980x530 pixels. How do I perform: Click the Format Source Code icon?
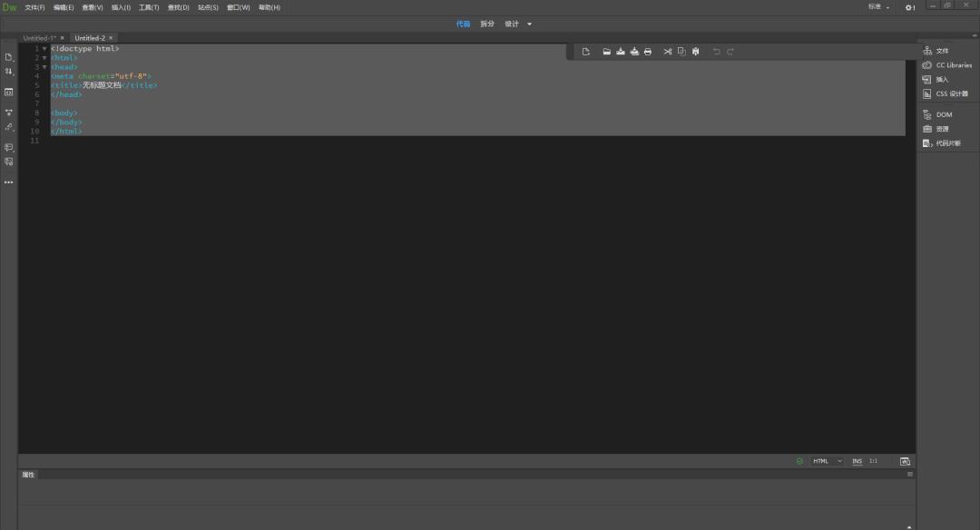point(9,127)
